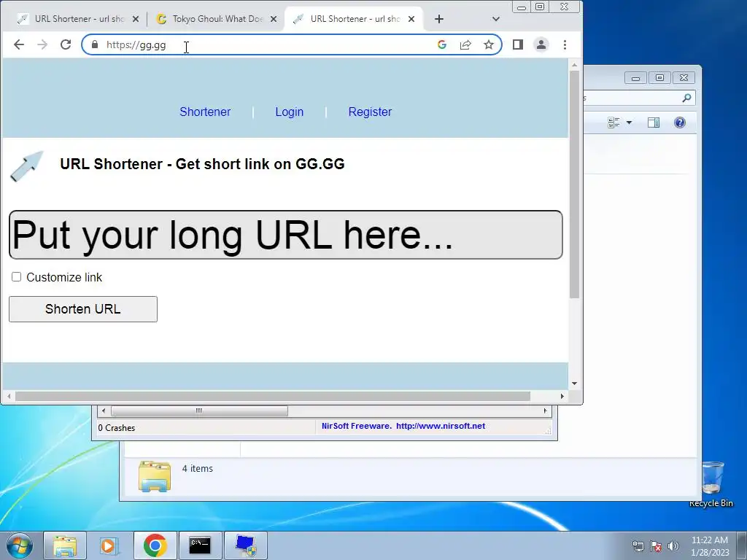Toggle the Explorer preview pane icon
The width and height of the screenshot is (747, 560).
tap(654, 122)
